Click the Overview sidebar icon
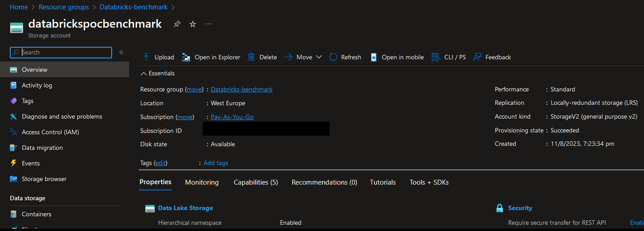Image resolution: width=644 pixels, height=231 pixels. (13, 70)
